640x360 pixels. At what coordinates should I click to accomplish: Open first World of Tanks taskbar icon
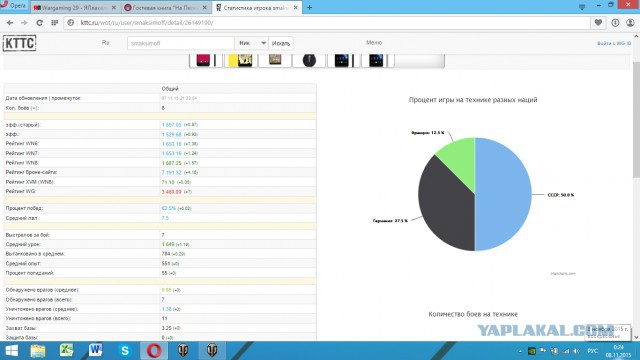tap(183, 351)
